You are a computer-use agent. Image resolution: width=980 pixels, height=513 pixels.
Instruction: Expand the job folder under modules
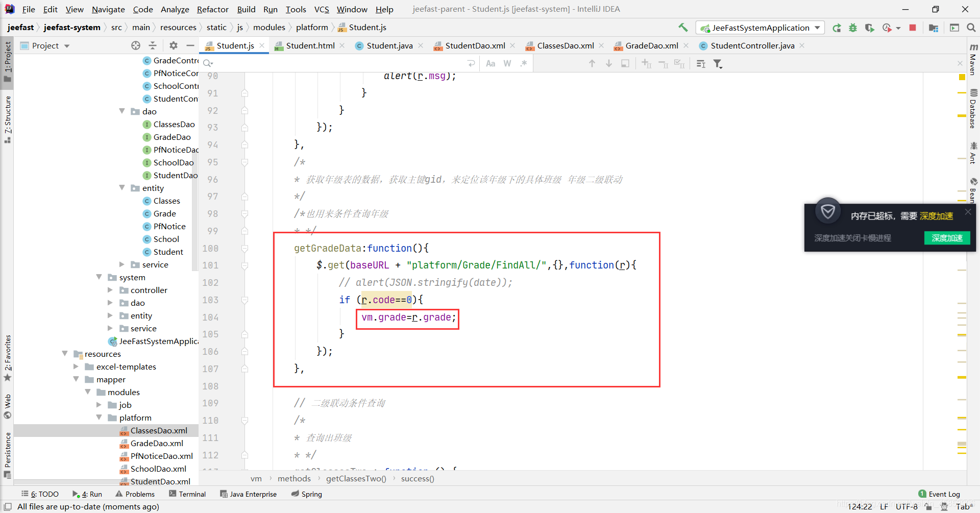click(x=99, y=405)
